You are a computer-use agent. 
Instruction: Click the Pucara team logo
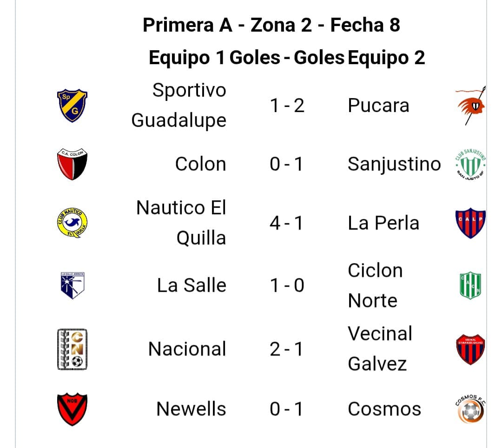[470, 105]
